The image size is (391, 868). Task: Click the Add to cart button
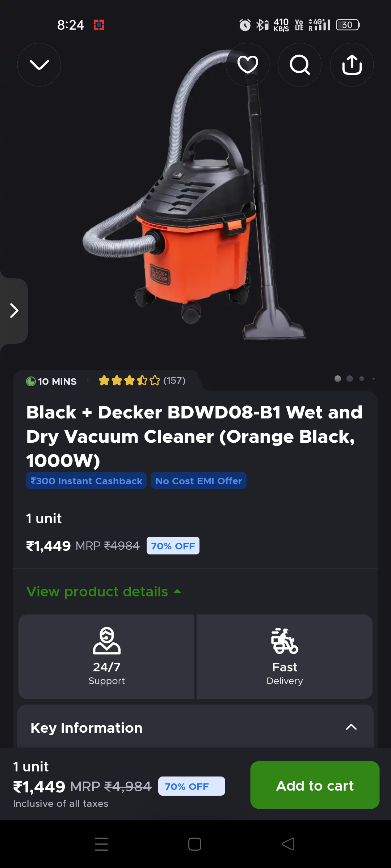tap(315, 785)
